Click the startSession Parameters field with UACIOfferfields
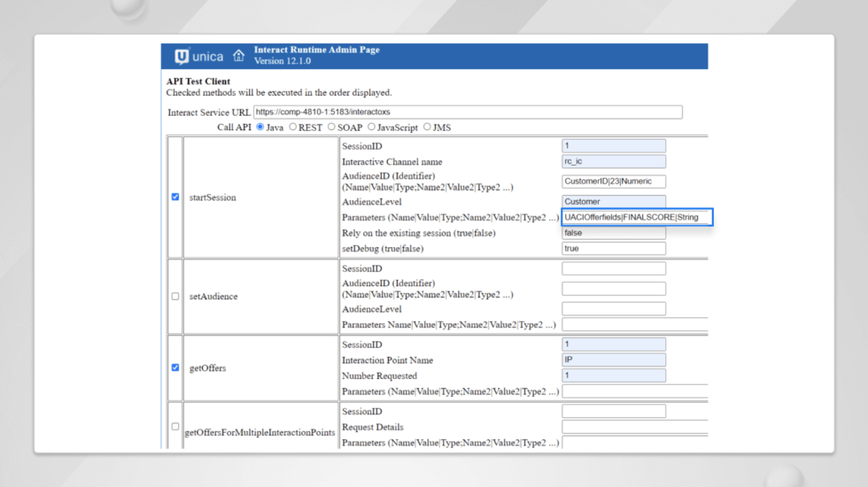868x487 pixels. (637, 217)
